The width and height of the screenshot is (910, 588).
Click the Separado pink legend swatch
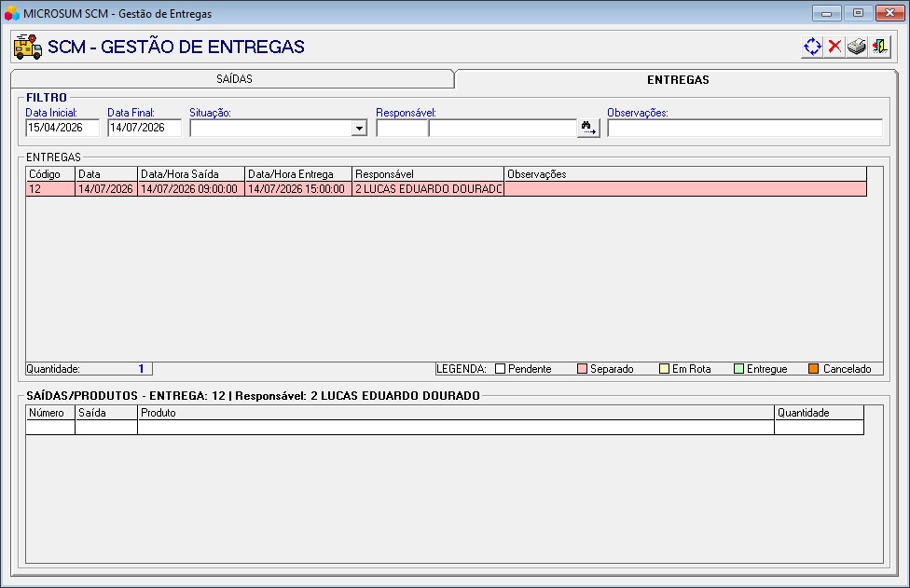pyautogui.click(x=582, y=369)
